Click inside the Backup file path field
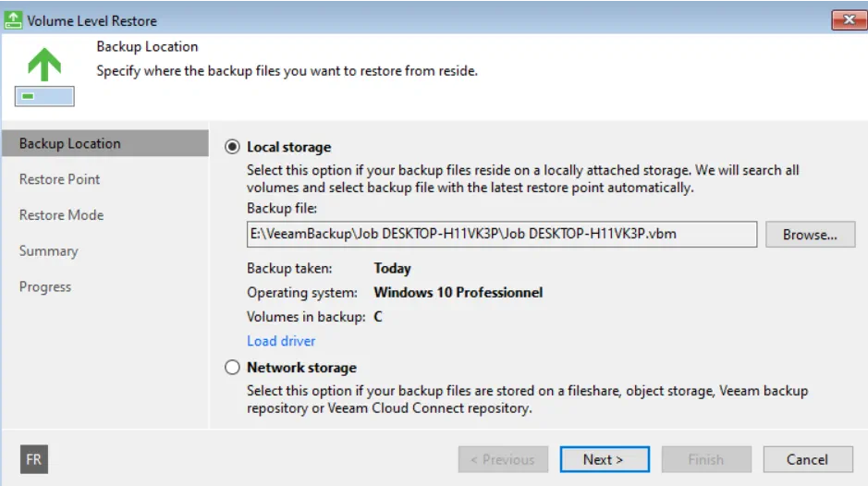The height and width of the screenshot is (486, 868). 502,234
